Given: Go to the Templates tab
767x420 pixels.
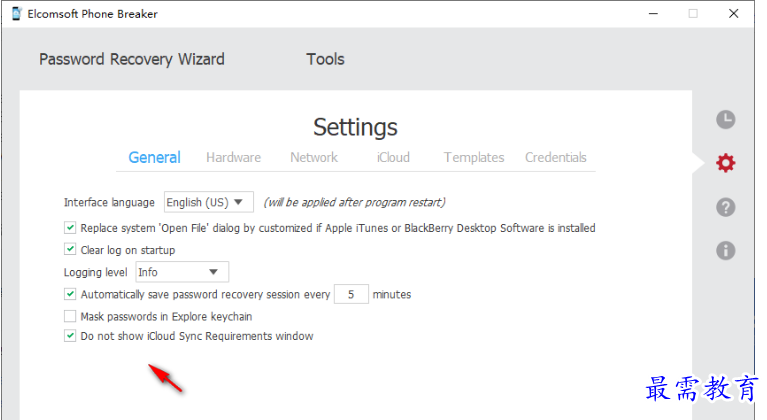Looking at the screenshot, I should point(474,157).
